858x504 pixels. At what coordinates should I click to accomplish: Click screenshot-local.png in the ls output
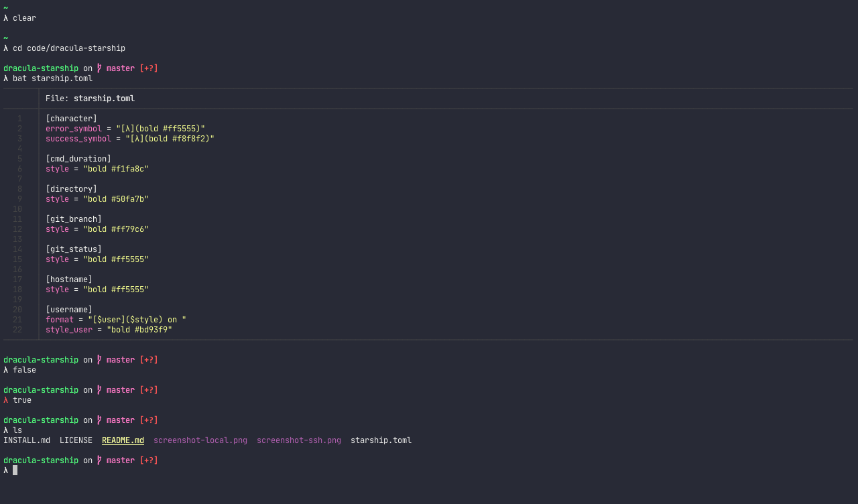click(x=200, y=440)
